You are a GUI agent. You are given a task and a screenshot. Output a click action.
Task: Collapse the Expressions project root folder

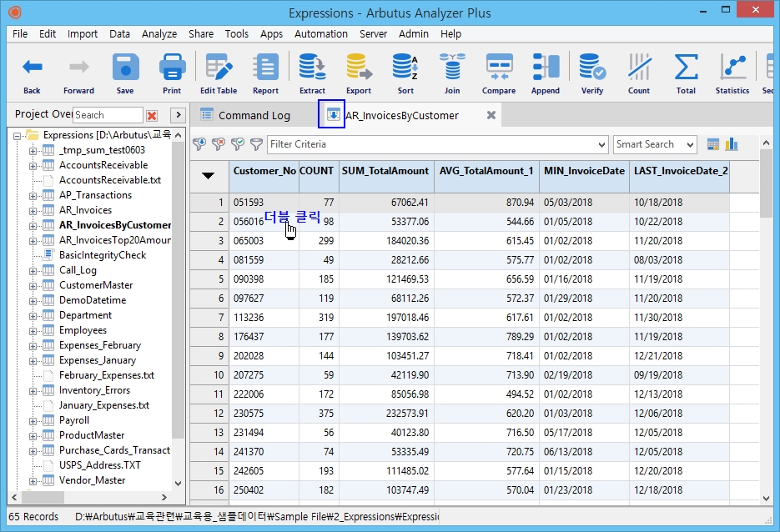point(17,136)
